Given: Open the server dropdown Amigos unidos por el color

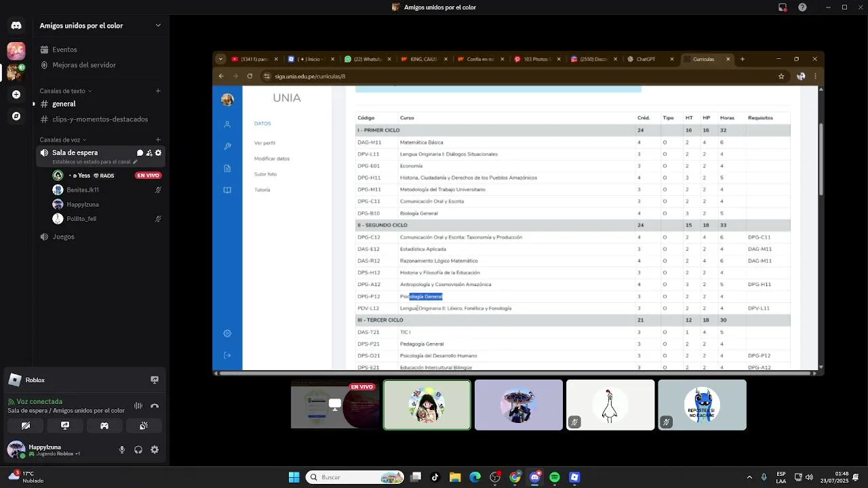Looking at the screenshot, I should [100, 26].
